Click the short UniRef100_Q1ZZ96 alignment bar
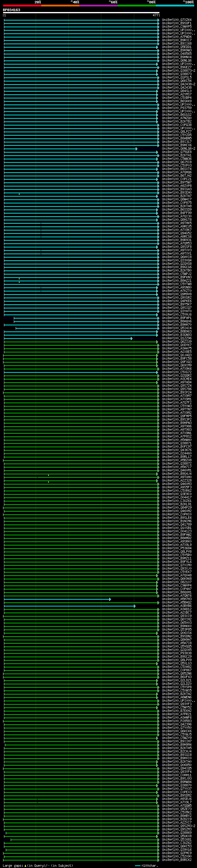The width and height of the screenshot is (197, 868). point(68,338)
